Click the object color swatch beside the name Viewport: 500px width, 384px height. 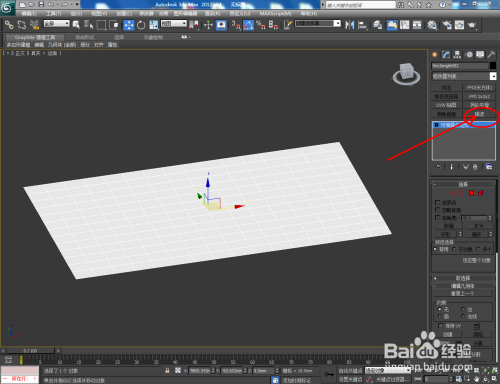[x=492, y=66]
